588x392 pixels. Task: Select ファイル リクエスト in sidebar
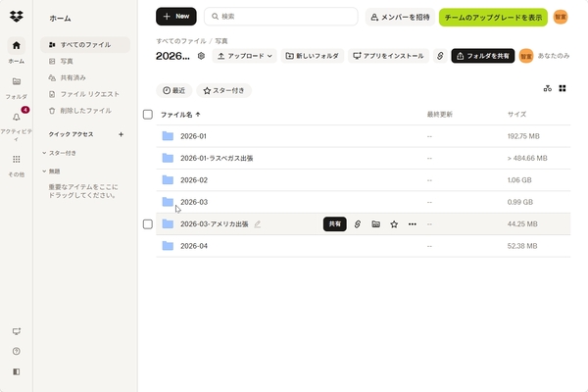85,94
